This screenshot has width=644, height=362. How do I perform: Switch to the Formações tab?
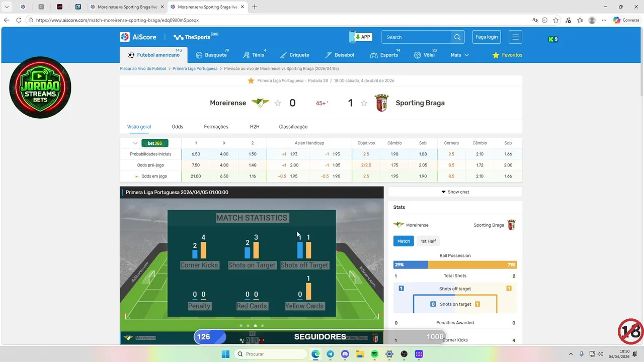[x=216, y=127]
